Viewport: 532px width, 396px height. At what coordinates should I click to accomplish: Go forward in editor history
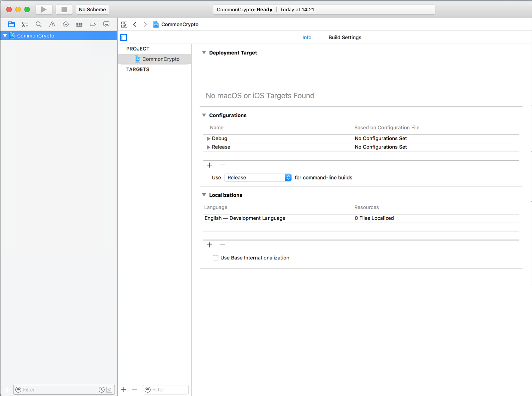tap(145, 25)
